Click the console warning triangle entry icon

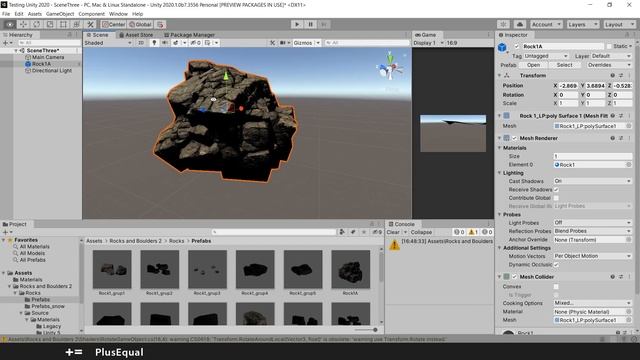pos(394,244)
